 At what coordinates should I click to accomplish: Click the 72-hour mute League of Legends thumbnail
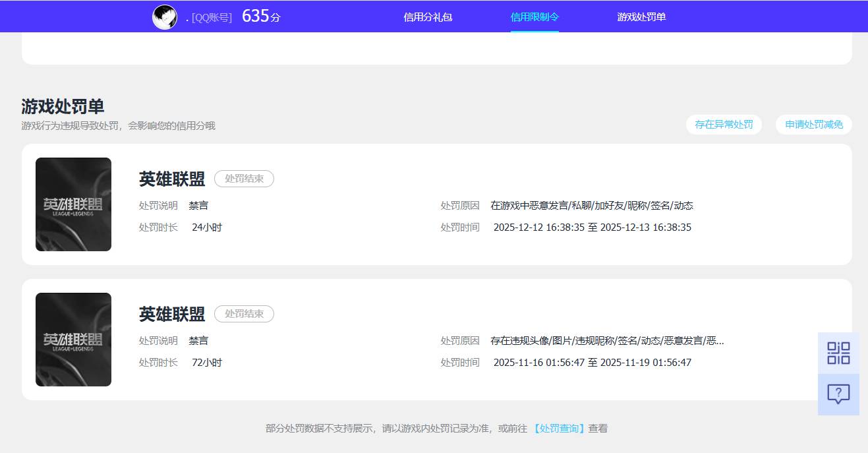pos(73,340)
